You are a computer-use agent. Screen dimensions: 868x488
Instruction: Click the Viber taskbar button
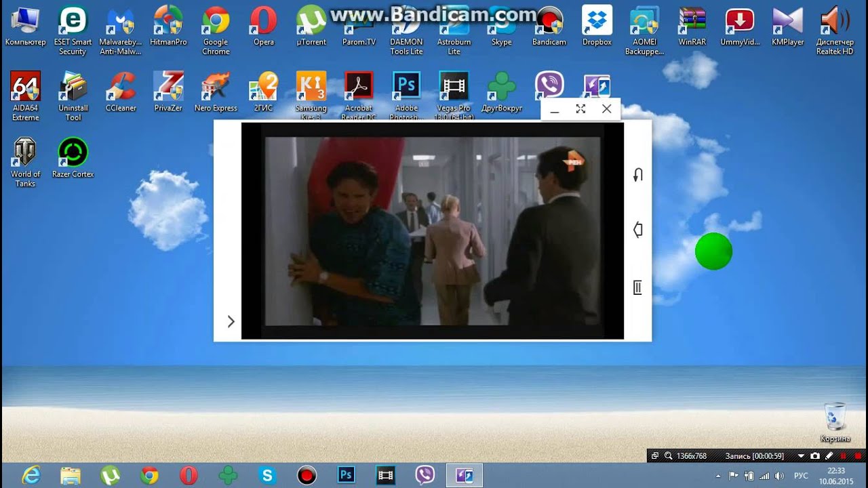[x=425, y=475]
